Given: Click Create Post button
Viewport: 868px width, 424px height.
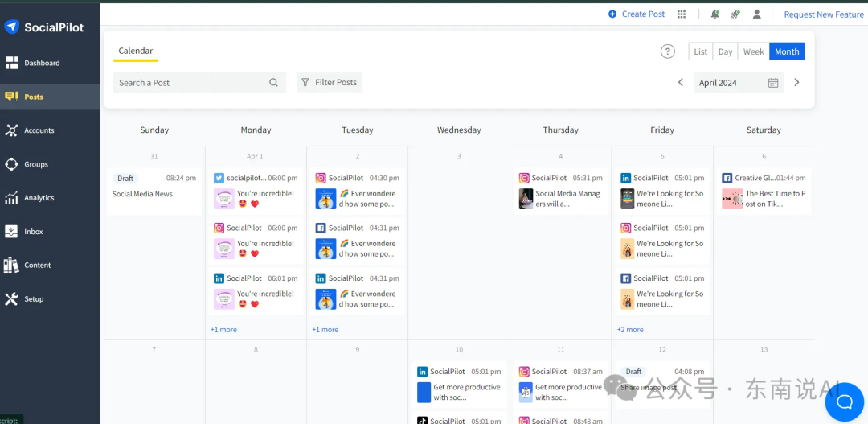Looking at the screenshot, I should (x=637, y=14).
